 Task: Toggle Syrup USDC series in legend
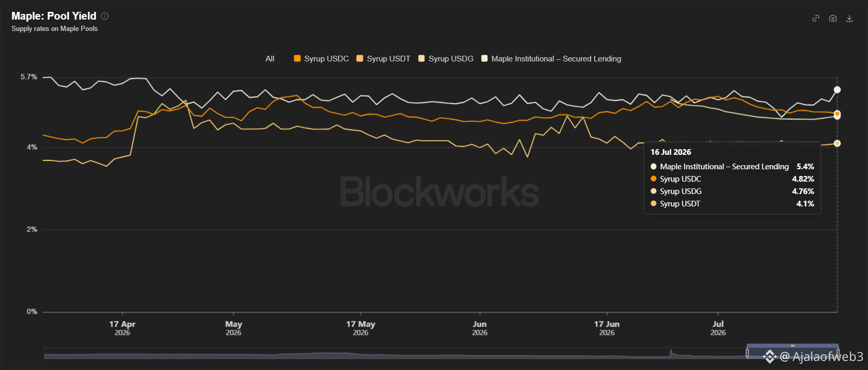tap(321, 59)
